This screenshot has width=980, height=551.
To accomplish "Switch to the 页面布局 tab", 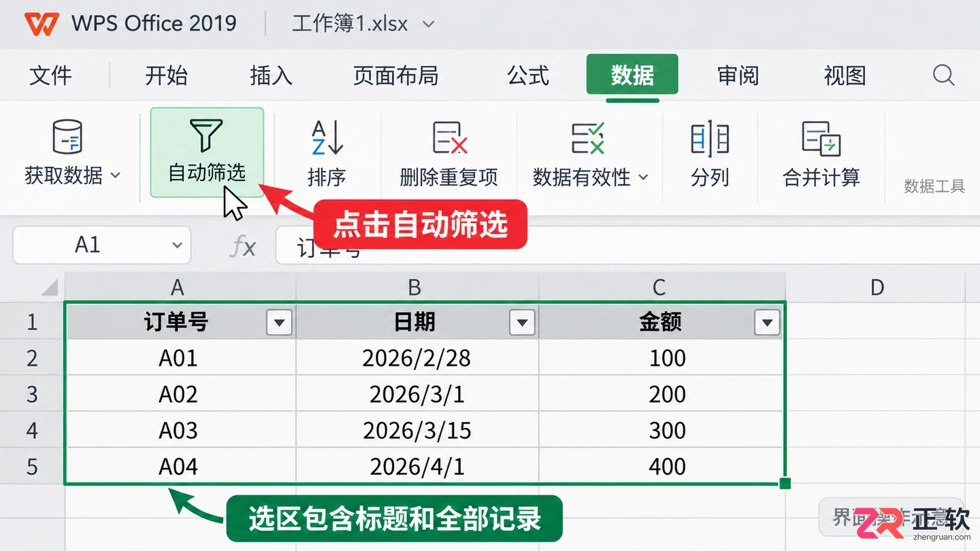I will click(x=395, y=76).
